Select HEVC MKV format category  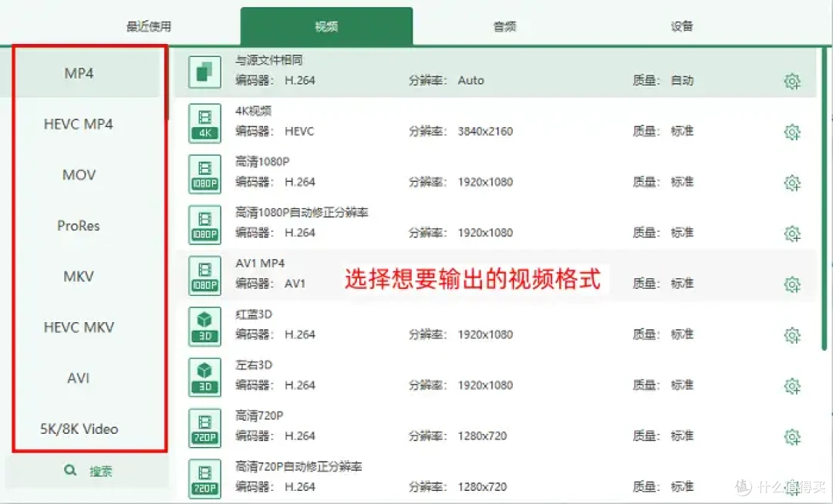79,328
